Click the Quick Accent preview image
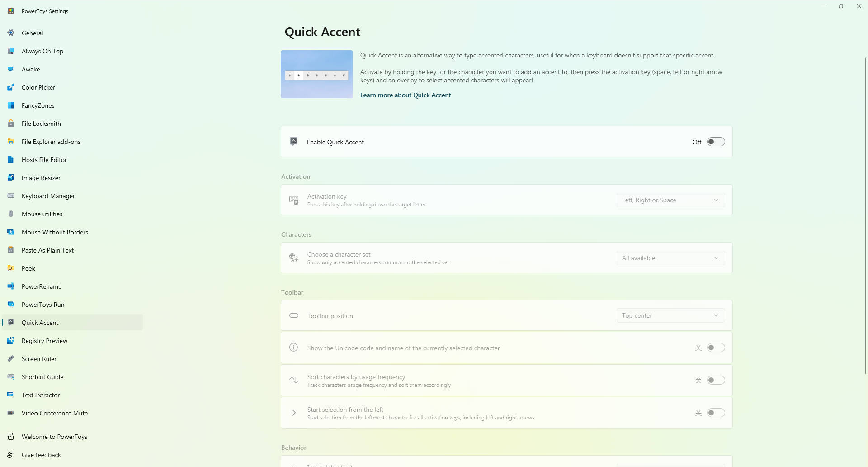Viewport: 868px width, 467px height. [316, 74]
